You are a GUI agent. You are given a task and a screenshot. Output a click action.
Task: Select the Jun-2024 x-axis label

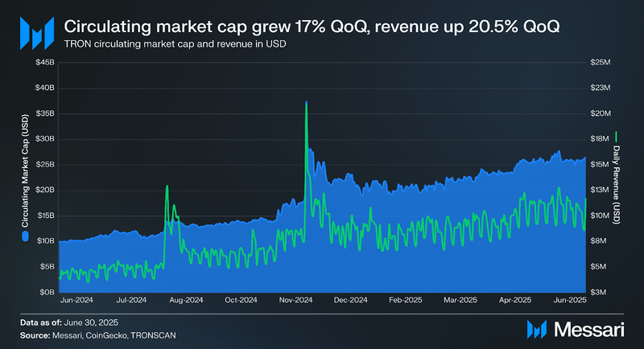(76, 300)
